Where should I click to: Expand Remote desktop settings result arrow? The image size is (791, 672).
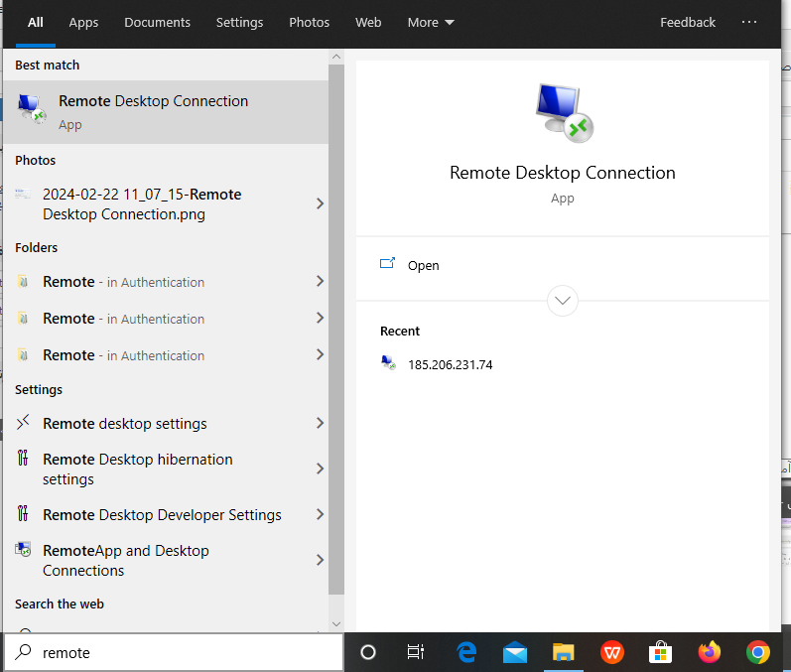tap(320, 423)
